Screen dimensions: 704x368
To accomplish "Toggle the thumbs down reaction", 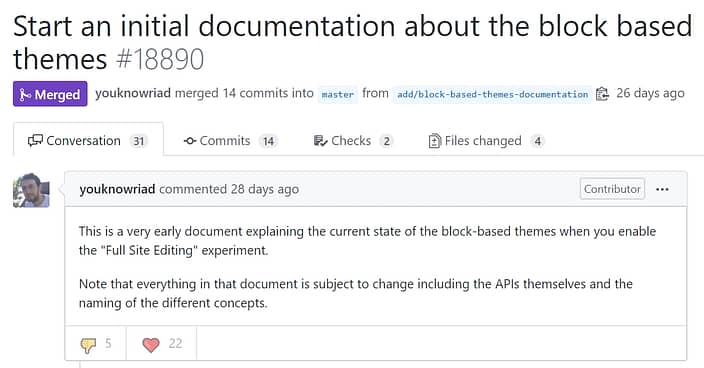I will (x=96, y=344).
